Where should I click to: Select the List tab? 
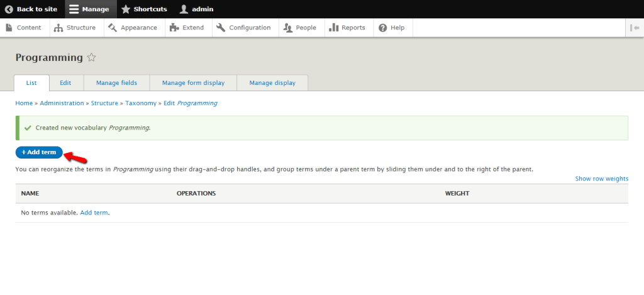coord(31,82)
